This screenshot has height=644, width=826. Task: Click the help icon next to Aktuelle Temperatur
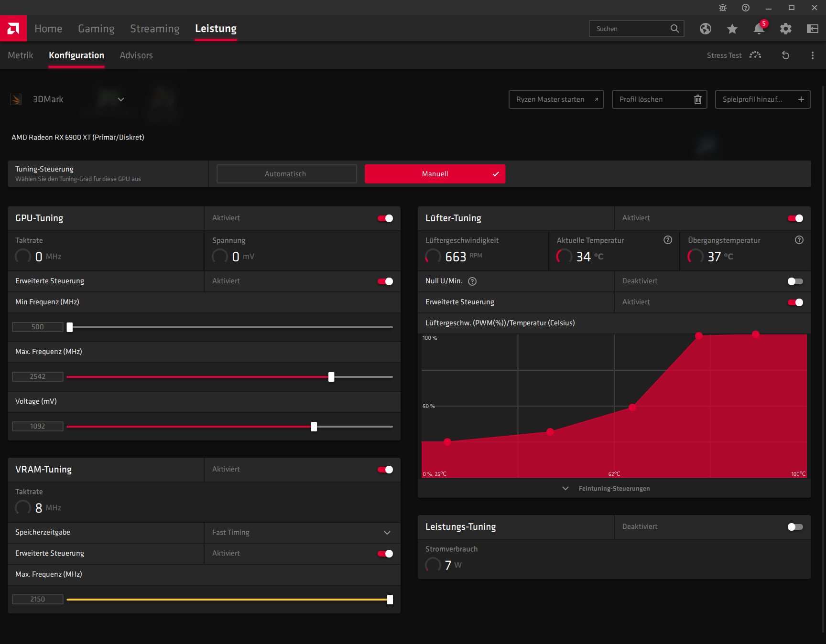(668, 240)
